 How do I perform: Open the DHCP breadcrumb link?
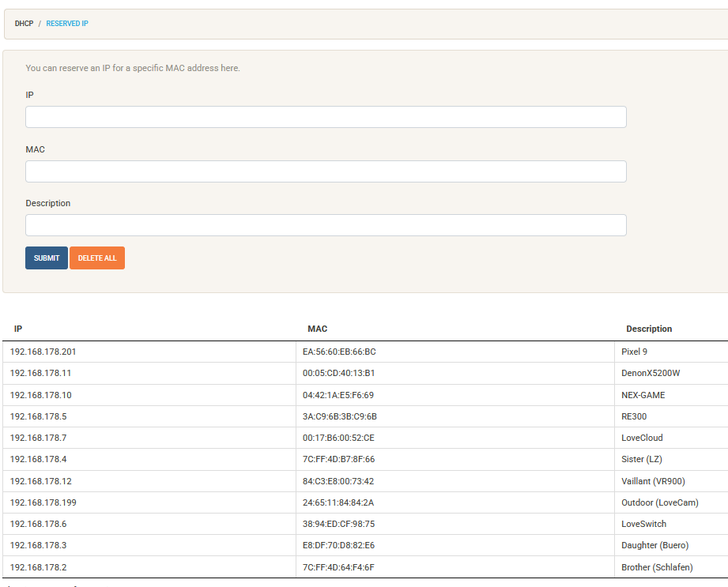[x=23, y=24]
